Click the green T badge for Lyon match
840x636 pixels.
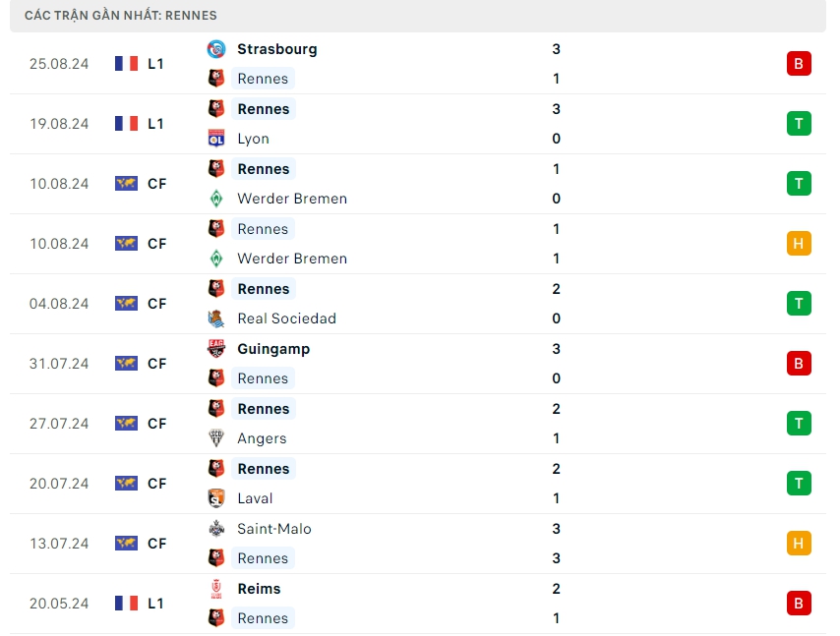pos(799,124)
